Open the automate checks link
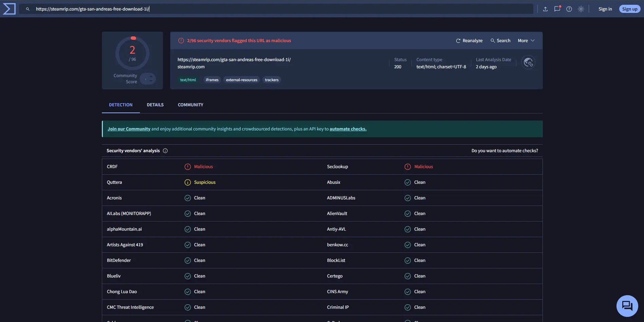 click(x=348, y=129)
